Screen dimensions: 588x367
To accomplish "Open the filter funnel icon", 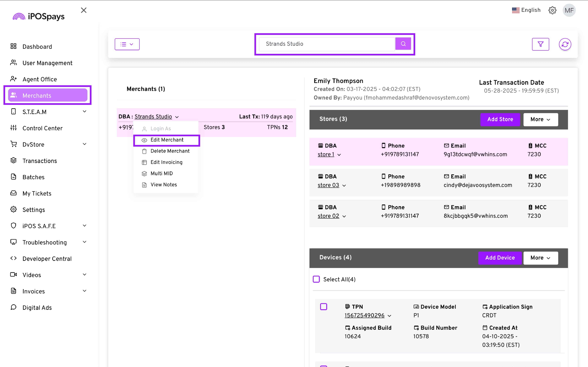I will pos(540,44).
